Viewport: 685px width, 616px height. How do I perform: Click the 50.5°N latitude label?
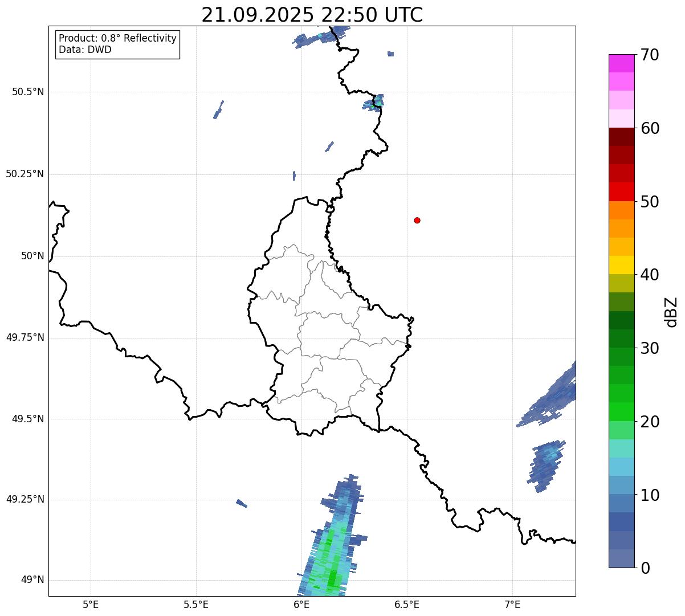point(28,92)
